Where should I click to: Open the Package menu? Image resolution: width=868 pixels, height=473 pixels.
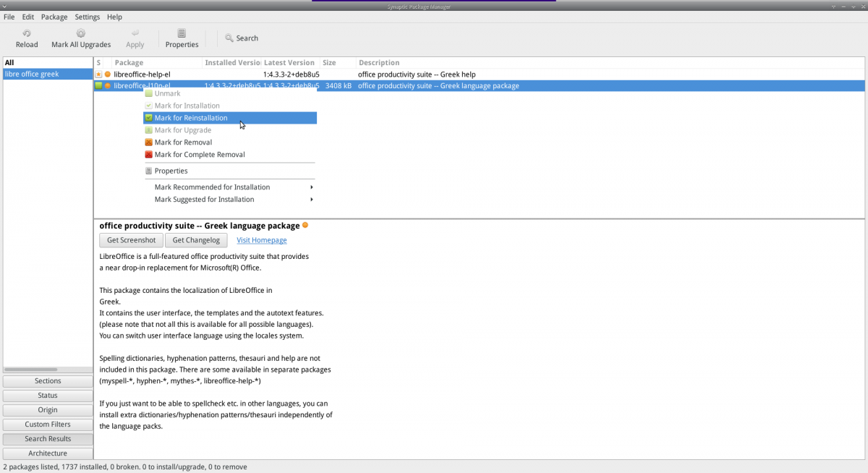pyautogui.click(x=54, y=17)
